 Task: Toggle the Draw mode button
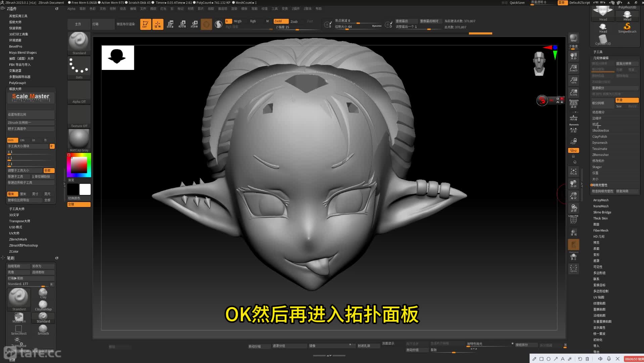pos(157,24)
